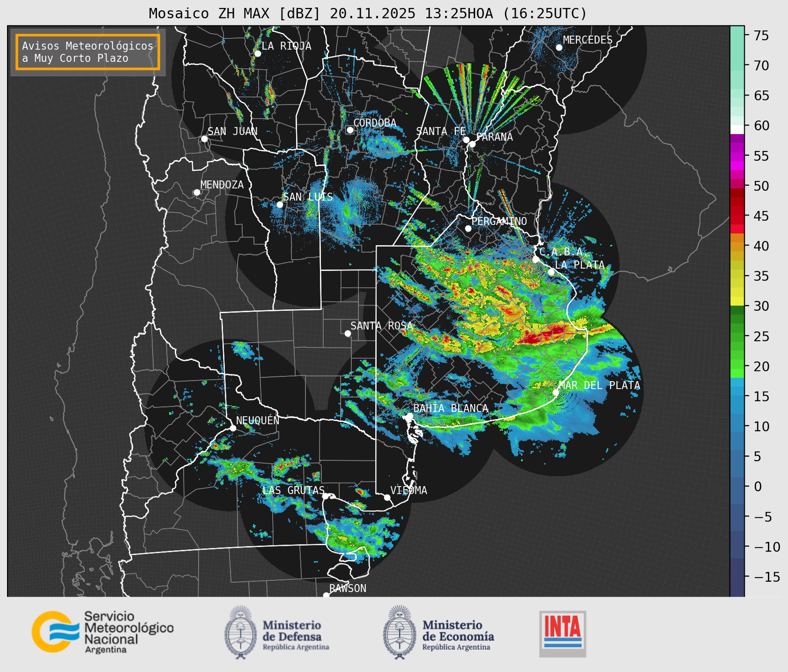
Task: Click the INTA logo
Action: point(562,634)
